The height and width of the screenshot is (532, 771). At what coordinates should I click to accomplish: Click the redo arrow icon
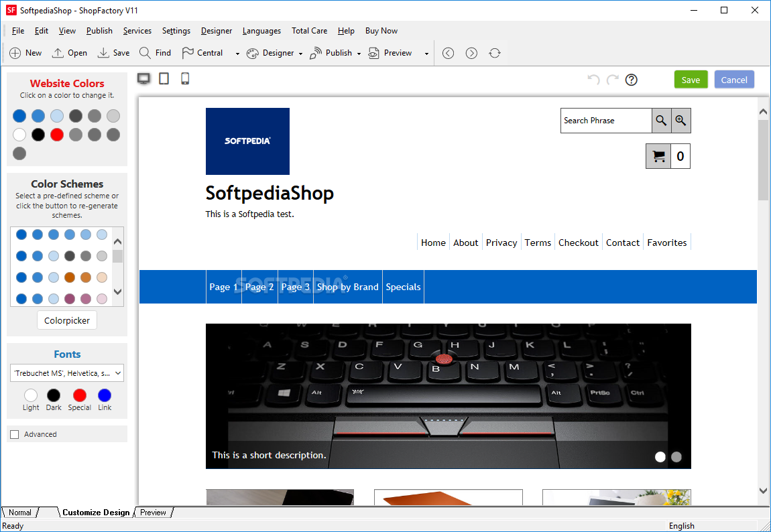(613, 80)
